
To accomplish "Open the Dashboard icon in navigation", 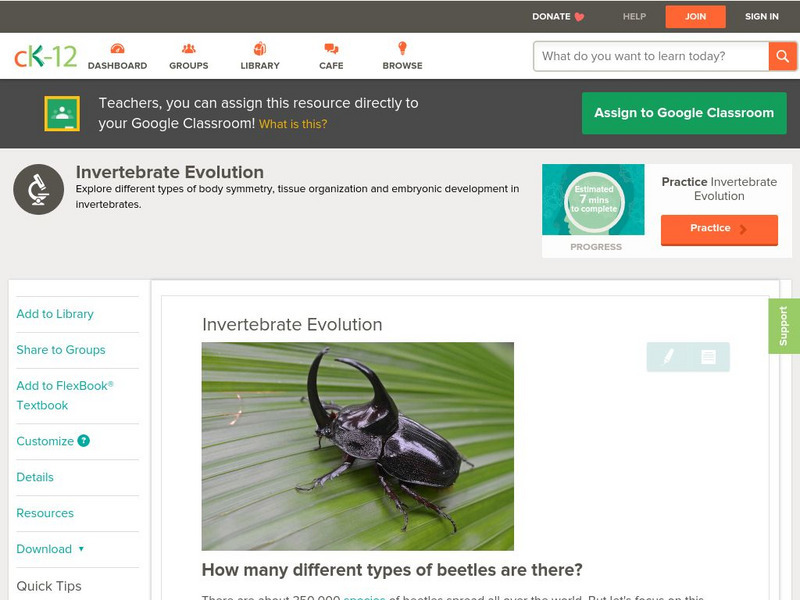I will pos(117,49).
